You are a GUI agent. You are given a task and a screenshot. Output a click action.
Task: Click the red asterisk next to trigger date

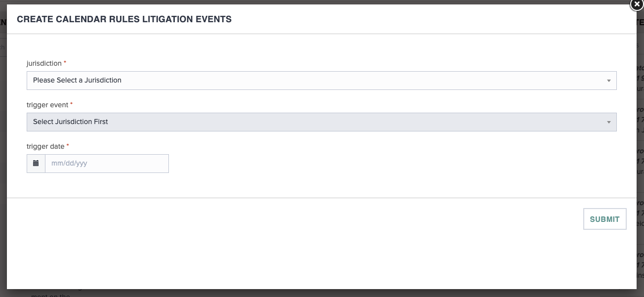pos(68,147)
